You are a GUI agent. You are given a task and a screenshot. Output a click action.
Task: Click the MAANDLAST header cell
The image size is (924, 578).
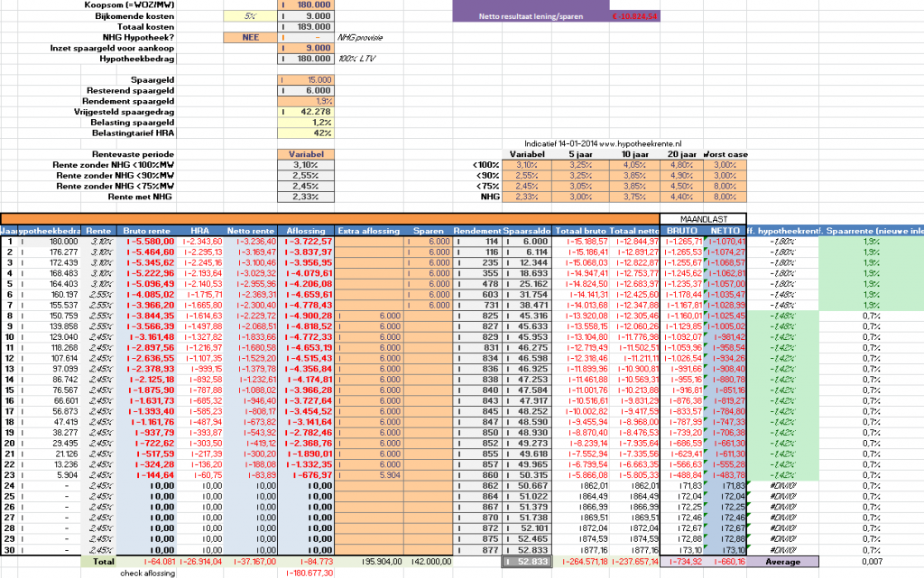(703, 219)
